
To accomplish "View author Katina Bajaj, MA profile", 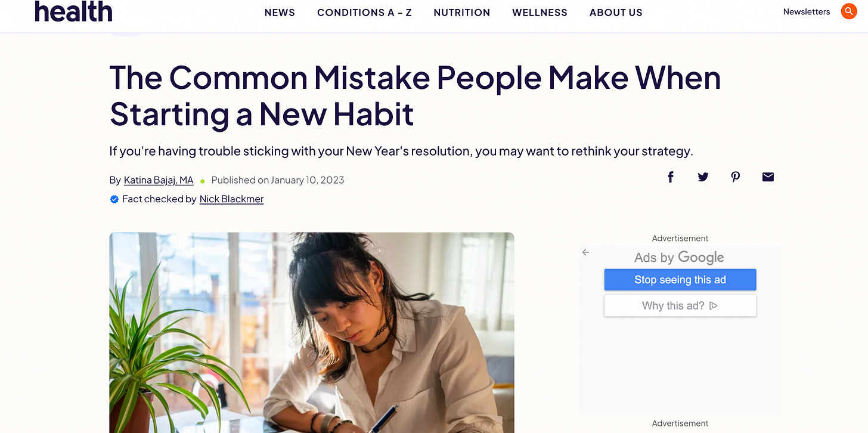I will point(159,180).
